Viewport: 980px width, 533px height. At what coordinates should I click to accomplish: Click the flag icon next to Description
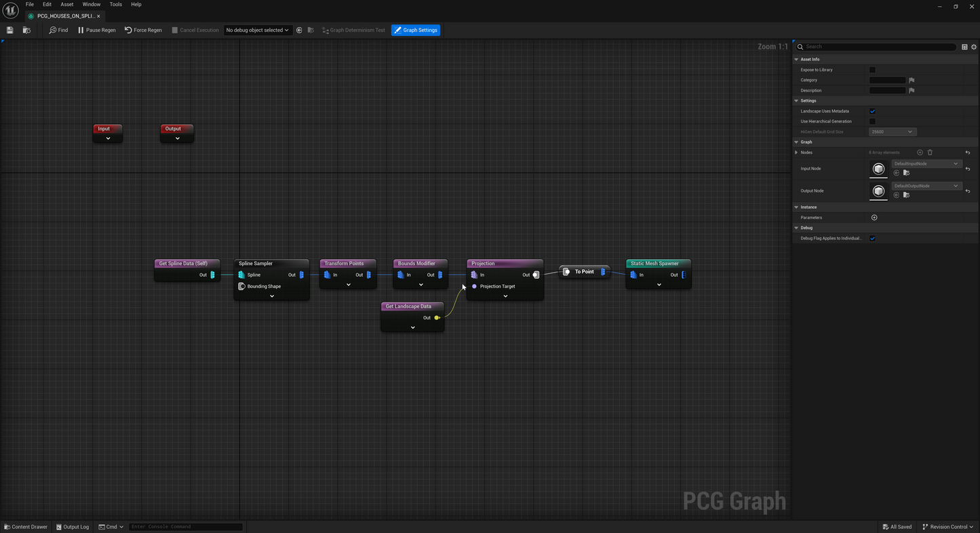pyautogui.click(x=912, y=90)
